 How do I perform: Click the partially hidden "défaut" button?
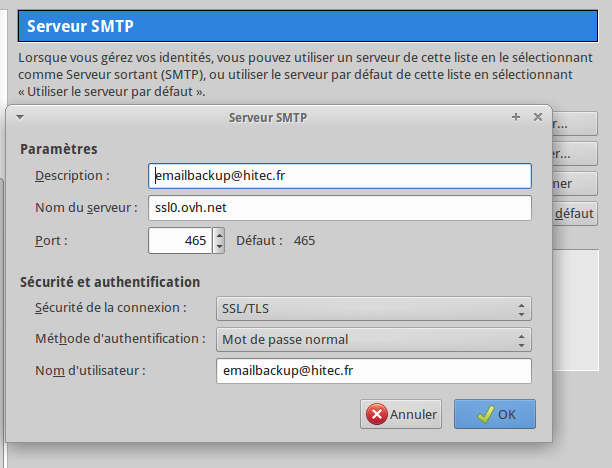(x=575, y=214)
